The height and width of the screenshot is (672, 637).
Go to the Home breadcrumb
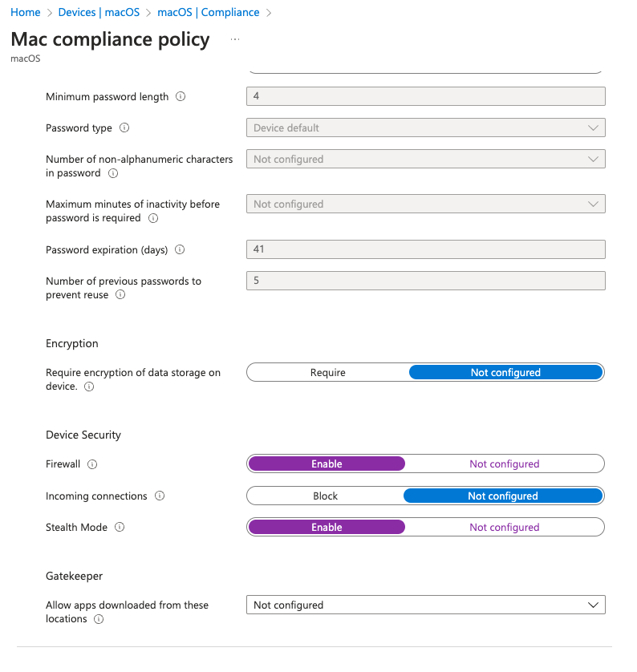[x=26, y=12]
